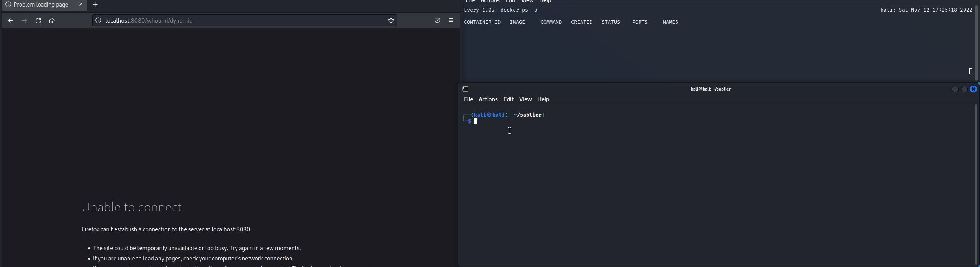Screen dimensions: 980x267
Task: Select the Problem loading page tab
Action: pyautogui.click(x=40, y=5)
